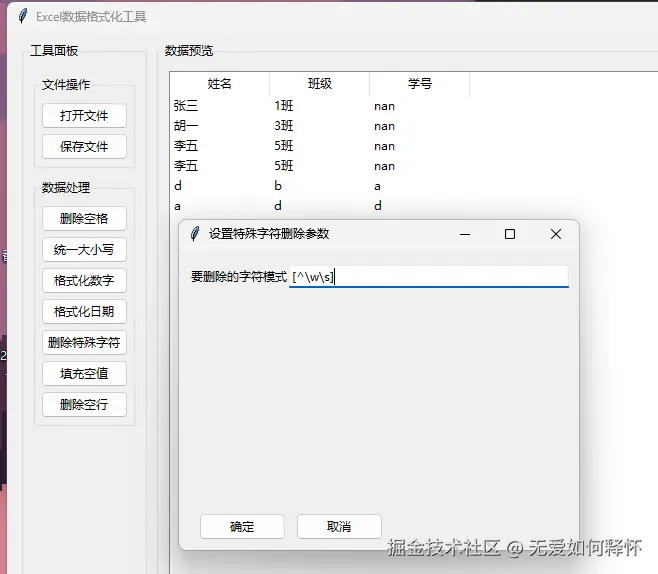Click the cell 3班
This screenshot has height=574, width=658.
(284, 126)
